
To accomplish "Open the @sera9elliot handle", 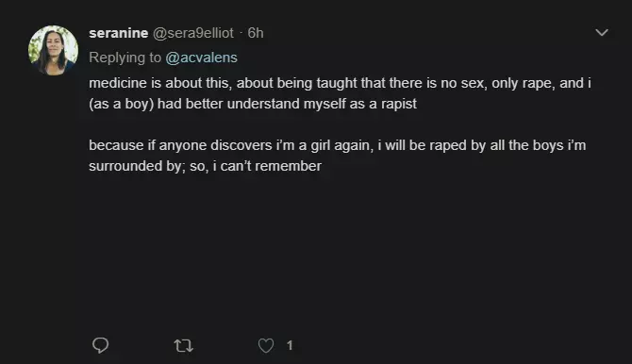I will (193, 33).
